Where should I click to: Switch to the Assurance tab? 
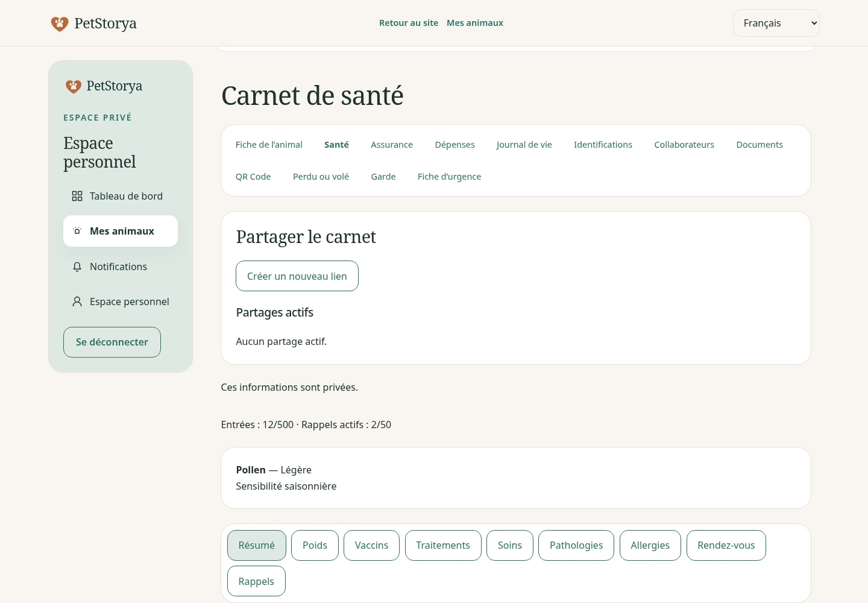(392, 145)
